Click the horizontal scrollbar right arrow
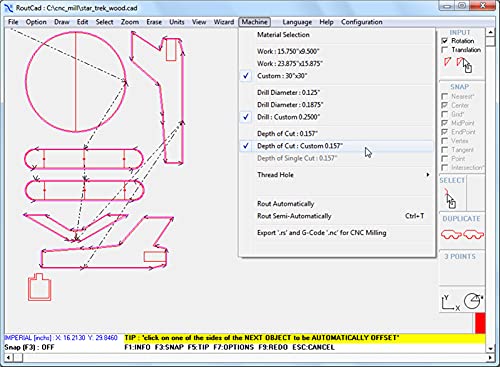 tap(490, 358)
